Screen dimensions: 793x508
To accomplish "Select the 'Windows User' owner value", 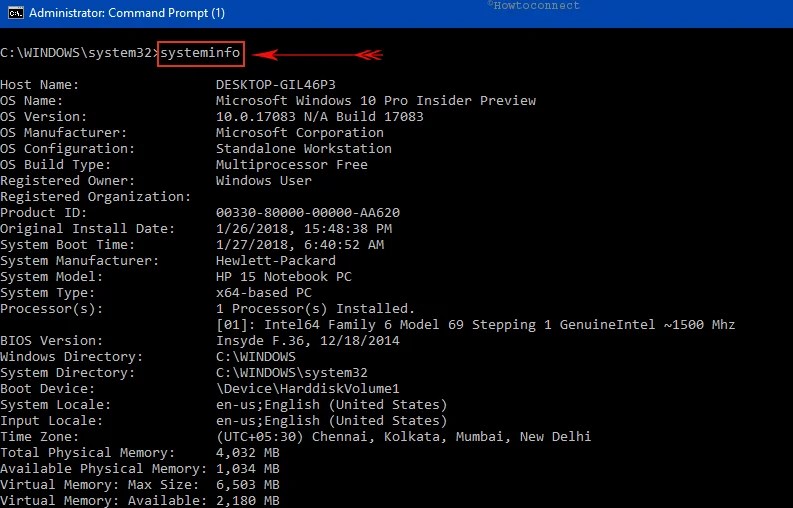I will point(264,181).
